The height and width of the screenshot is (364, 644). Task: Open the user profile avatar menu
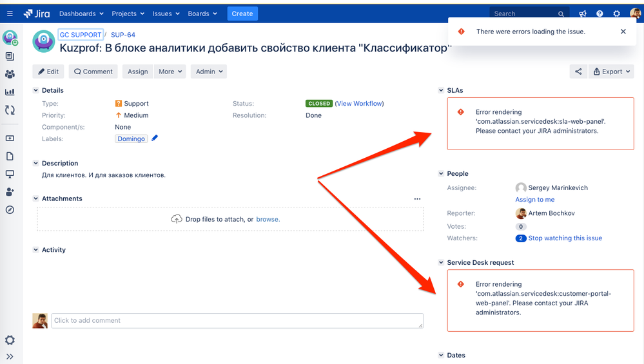[x=635, y=13]
